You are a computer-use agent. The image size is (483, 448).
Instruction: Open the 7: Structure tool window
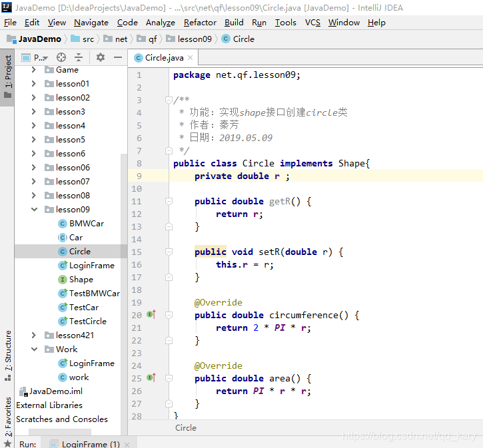pos(7,355)
